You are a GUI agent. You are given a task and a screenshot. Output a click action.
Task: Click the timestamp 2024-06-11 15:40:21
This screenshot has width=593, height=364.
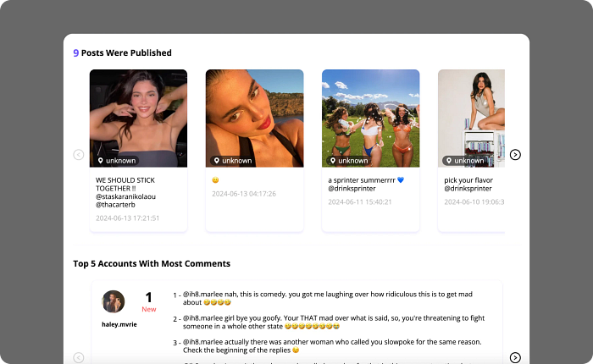click(360, 201)
